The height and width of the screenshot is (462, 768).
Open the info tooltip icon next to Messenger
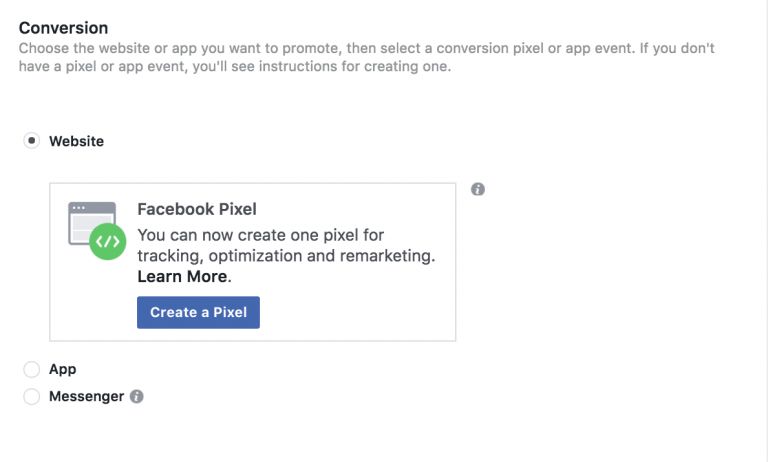137,397
